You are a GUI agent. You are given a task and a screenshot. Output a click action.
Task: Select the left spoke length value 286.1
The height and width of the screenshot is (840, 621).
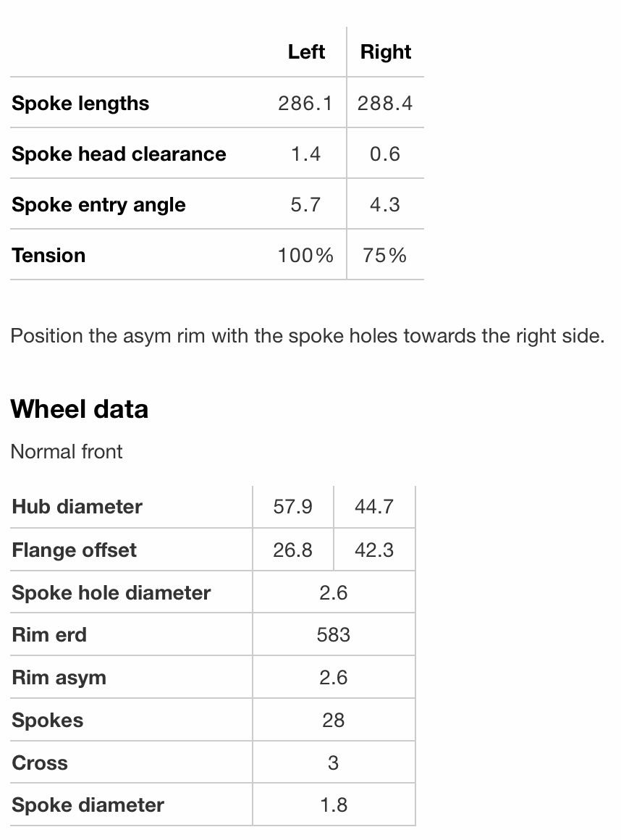coord(305,104)
